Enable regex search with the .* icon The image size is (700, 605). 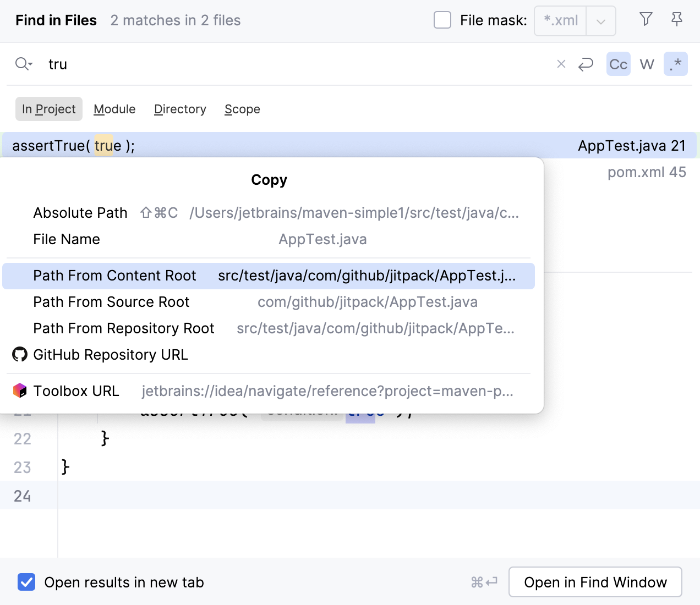[676, 64]
